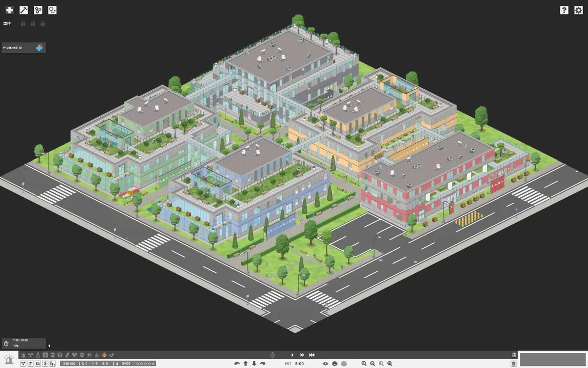The image size is (588, 368).
Task: Open help using the question mark button
Action: click(x=564, y=10)
